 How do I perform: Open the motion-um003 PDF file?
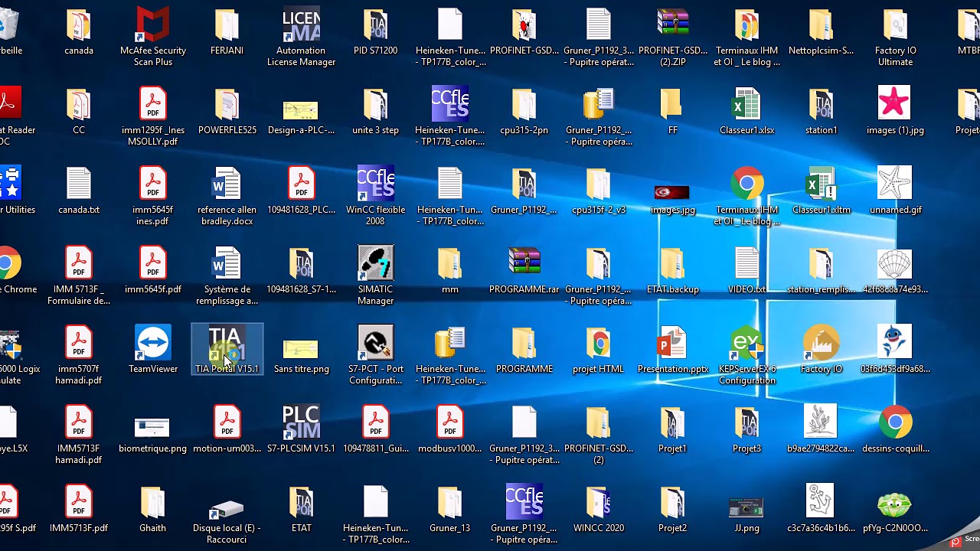[227, 429]
